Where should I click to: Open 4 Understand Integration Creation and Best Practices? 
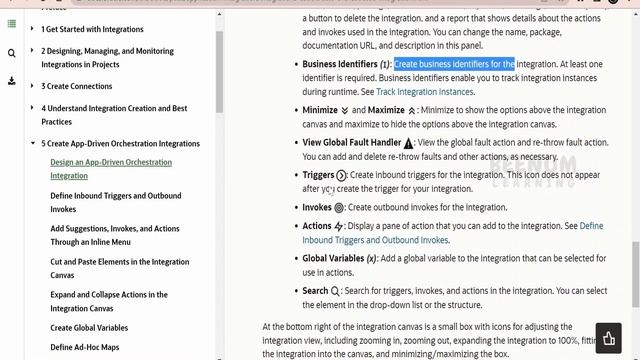[x=114, y=115]
